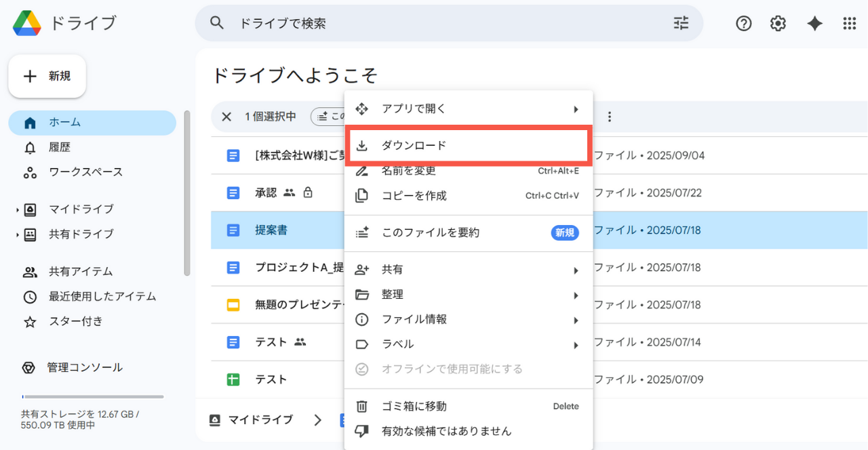
Task: Click the green Sheets icon of テスト
Action: click(233, 379)
